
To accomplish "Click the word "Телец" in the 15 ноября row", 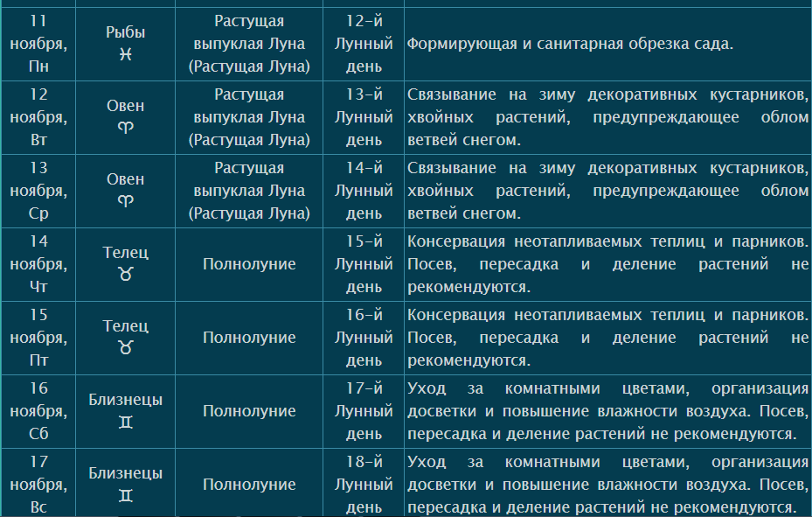I will point(126,326).
